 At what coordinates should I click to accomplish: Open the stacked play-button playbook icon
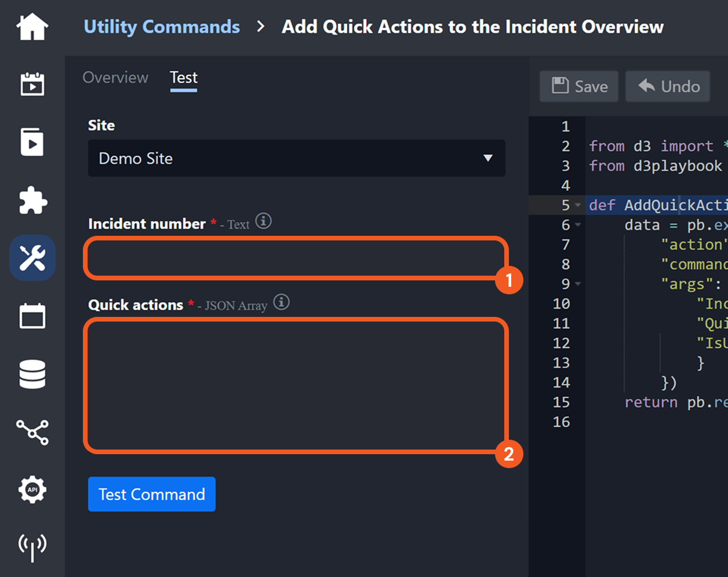tap(32, 143)
